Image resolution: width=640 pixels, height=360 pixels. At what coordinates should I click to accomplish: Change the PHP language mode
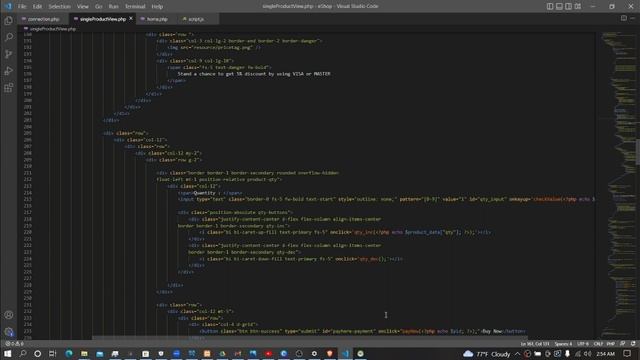coord(611,344)
